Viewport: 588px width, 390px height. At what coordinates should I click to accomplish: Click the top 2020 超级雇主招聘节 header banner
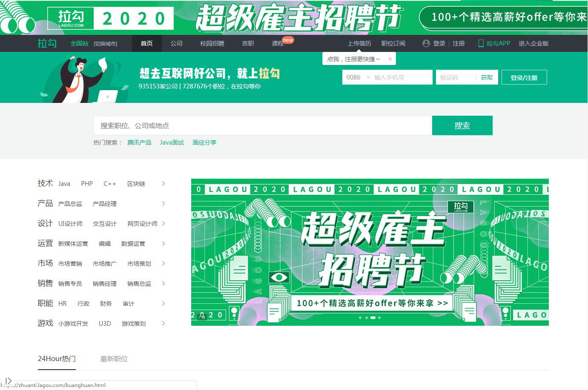click(294, 17)
